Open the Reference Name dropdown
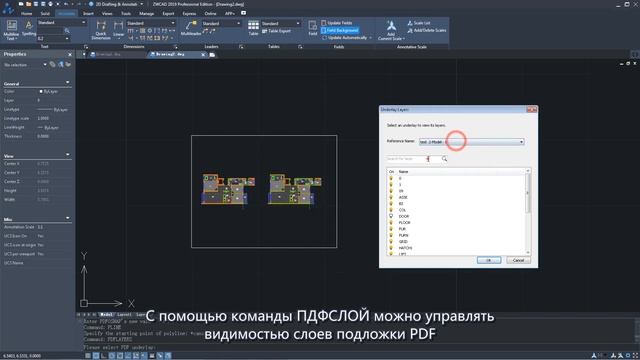This screenshot has width=640, height=360. click(x=472, y=142)
